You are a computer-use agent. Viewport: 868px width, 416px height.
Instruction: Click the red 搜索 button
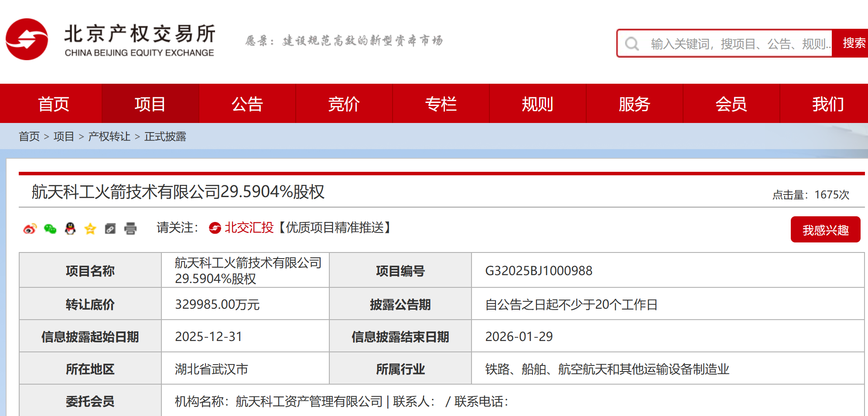click(853, 43)
